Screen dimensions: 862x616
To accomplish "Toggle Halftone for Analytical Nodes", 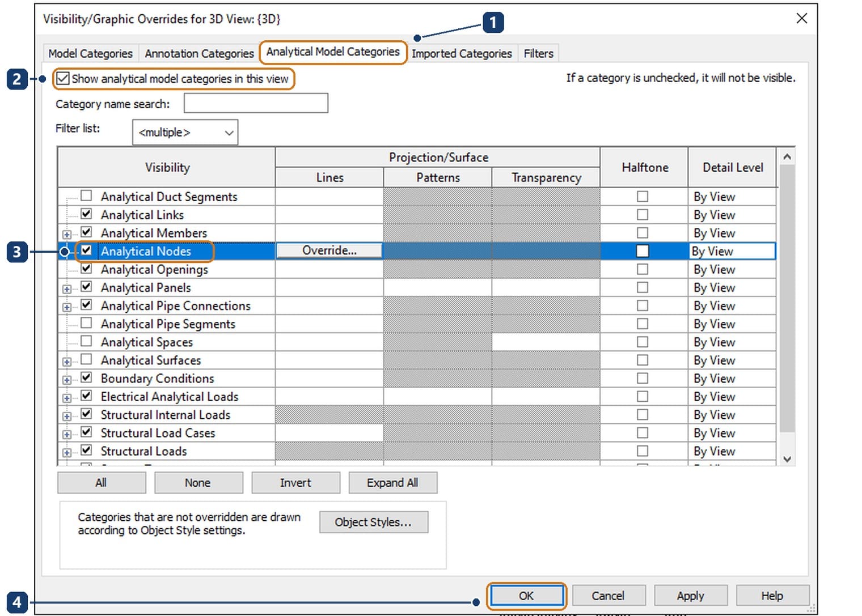I will click(x=643, y=251).
